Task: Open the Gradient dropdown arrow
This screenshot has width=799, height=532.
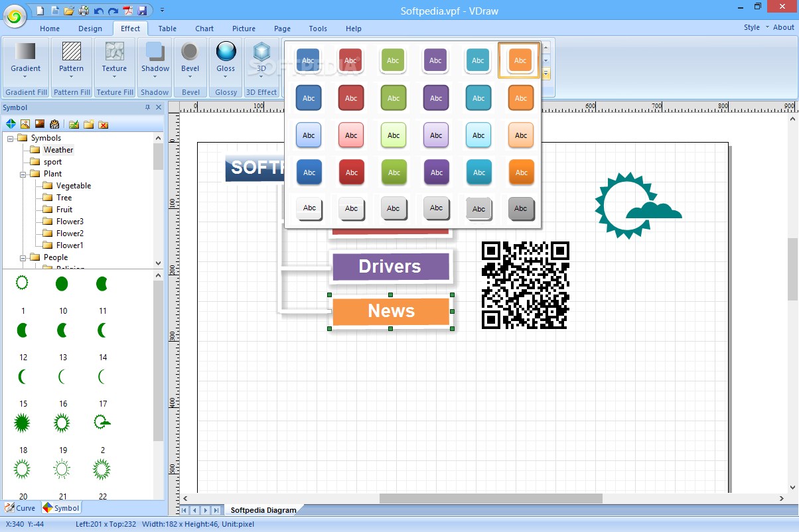Action: click(x=25, y=76)
